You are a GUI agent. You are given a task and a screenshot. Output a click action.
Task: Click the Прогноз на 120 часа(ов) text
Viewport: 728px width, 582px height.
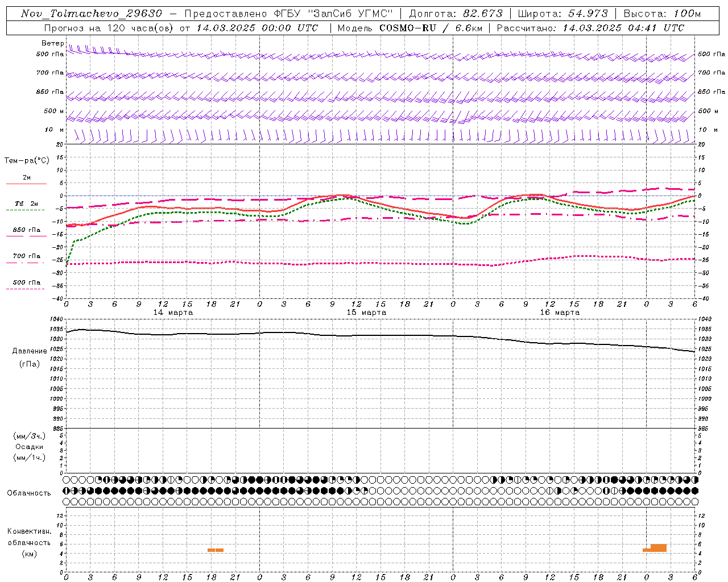(x=108, y=28)
